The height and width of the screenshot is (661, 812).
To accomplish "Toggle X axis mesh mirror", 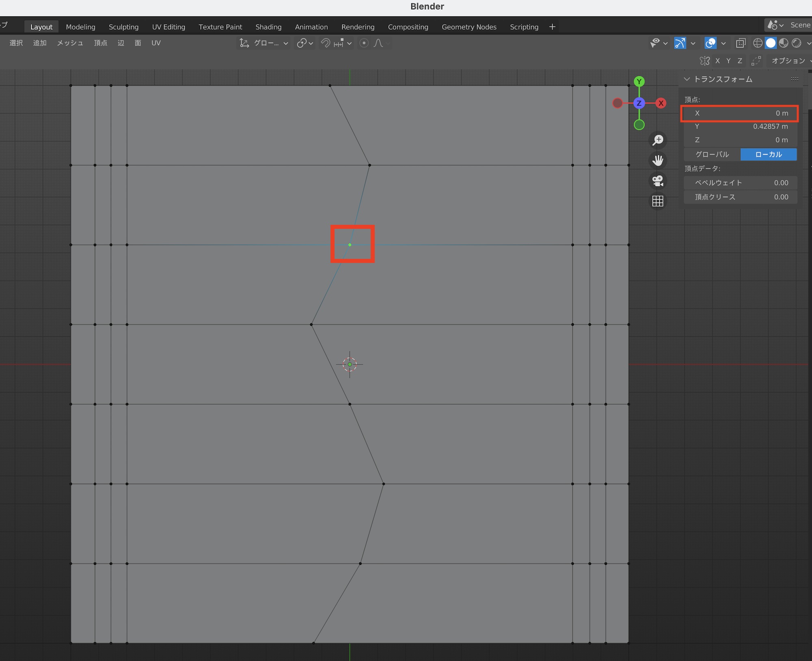I will point(717,61).
